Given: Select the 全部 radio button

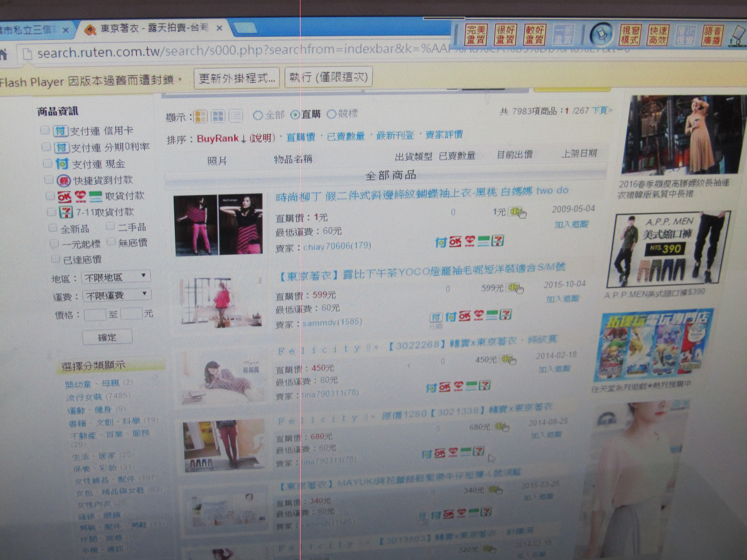Looking at the screenshot, I should [x=258, y=116].
